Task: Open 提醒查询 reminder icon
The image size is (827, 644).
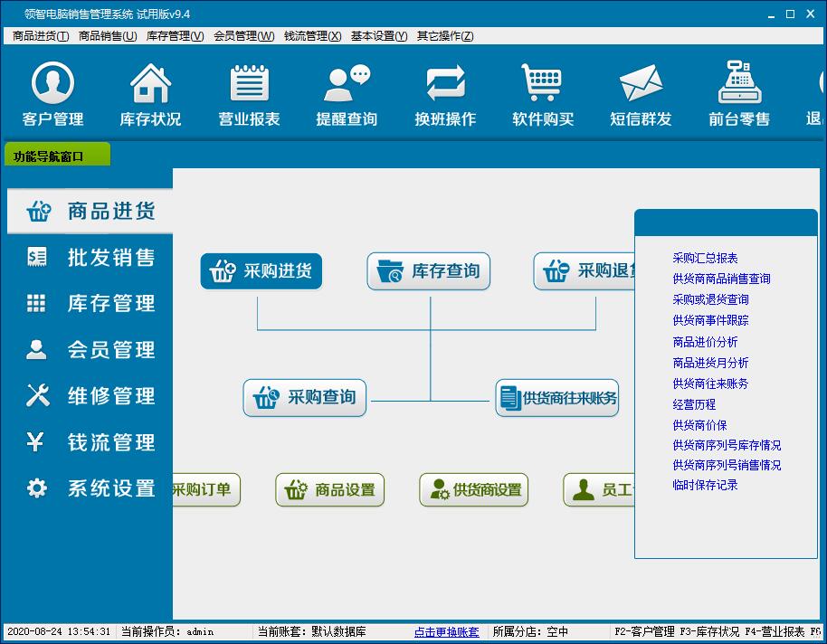Action: pyautogui.click(x=347, y=94)
